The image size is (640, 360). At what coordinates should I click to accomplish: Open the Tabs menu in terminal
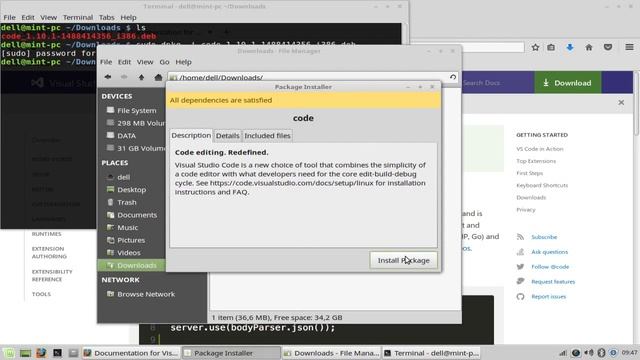coord(107,18)
